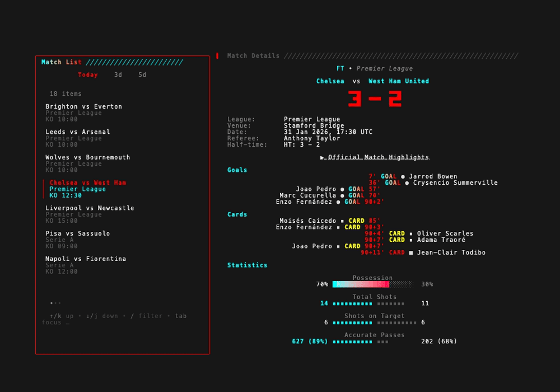
Task: Click the 18 items count
Action: coord(66,94)
